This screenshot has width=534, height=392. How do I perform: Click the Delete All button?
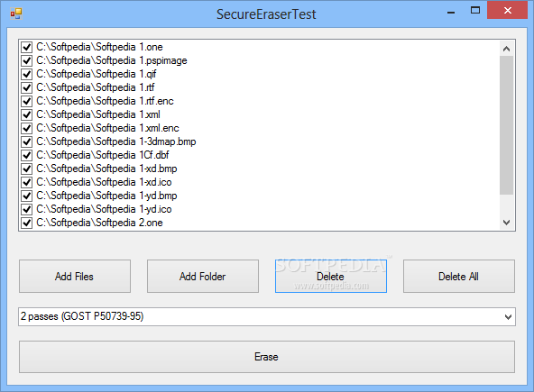(x=459, y=277)
